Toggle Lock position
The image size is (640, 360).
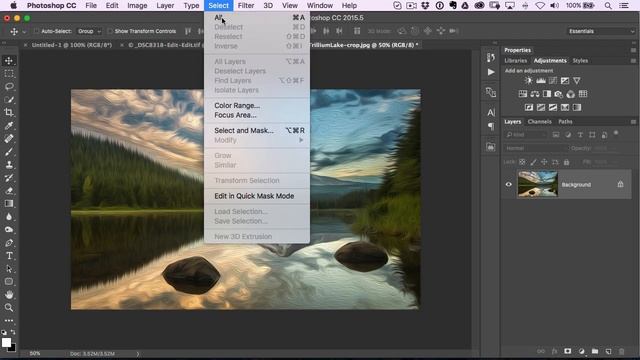544,162
